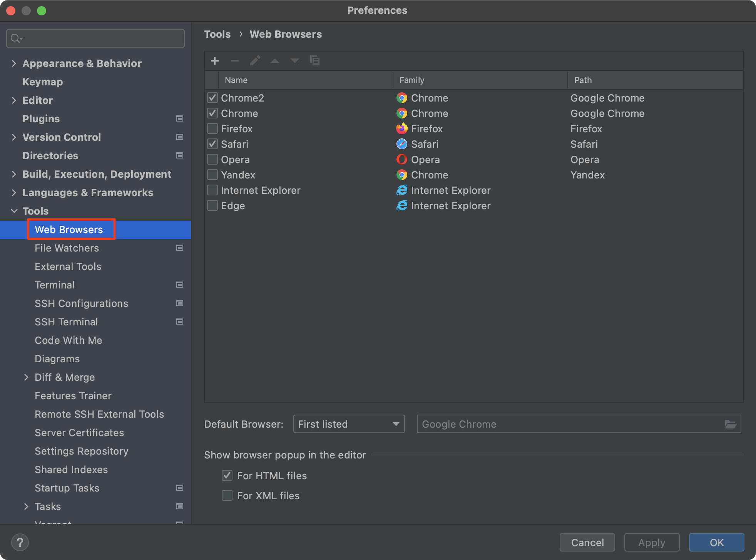Click the Remove browser minus icon
Image resolution: width=756 pixels, height=560 pixels.
(235, 61)
